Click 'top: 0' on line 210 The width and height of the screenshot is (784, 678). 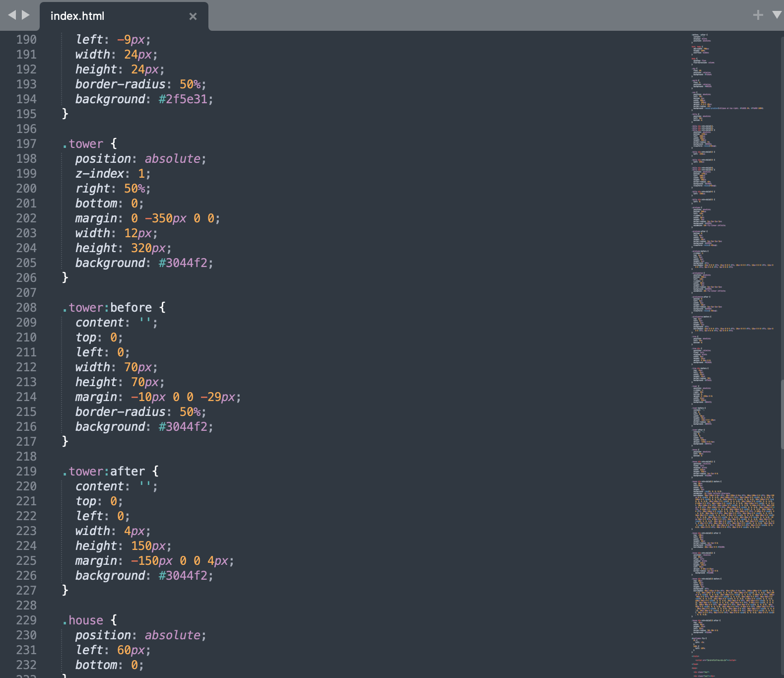(96, 338)
